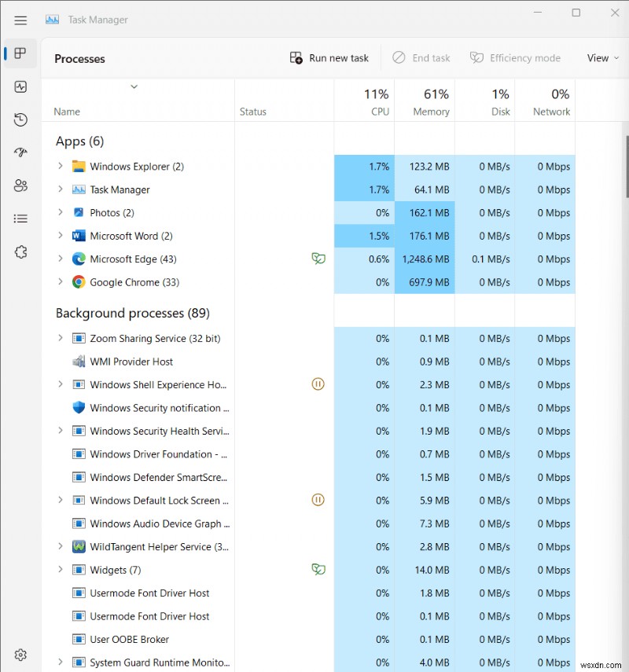Viewport: 629px width, 672px height.
Task: Open the Details list icon in sidebar
Action: pyautogui.click(x=20, y=218)
